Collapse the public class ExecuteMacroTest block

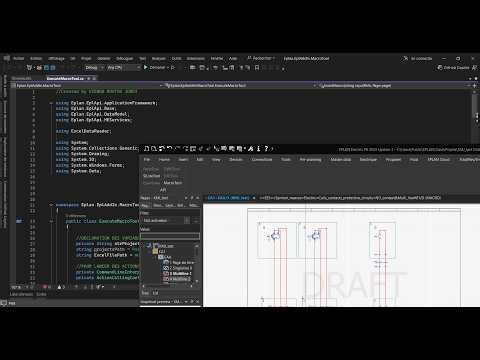51,221
